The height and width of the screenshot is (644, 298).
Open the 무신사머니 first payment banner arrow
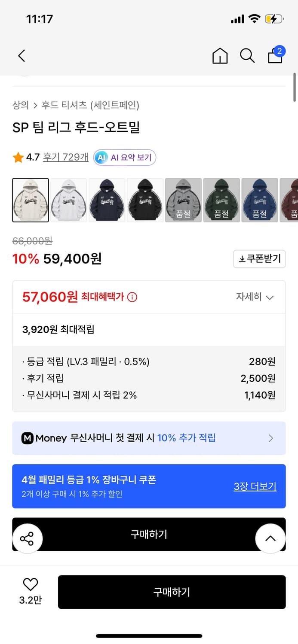tap(271, 438)
